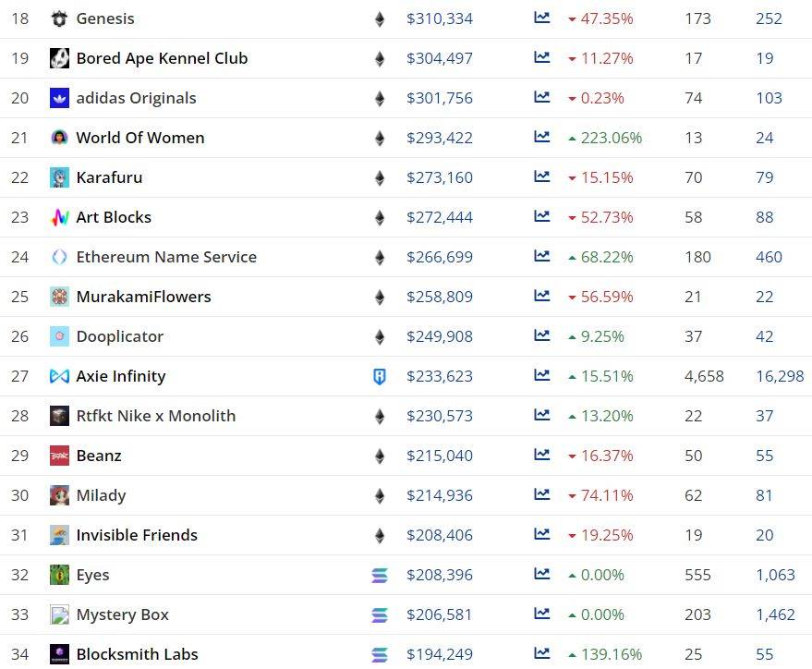Go to the Invisible Friends collection page
Screen dimensions: 812x669
137,535
